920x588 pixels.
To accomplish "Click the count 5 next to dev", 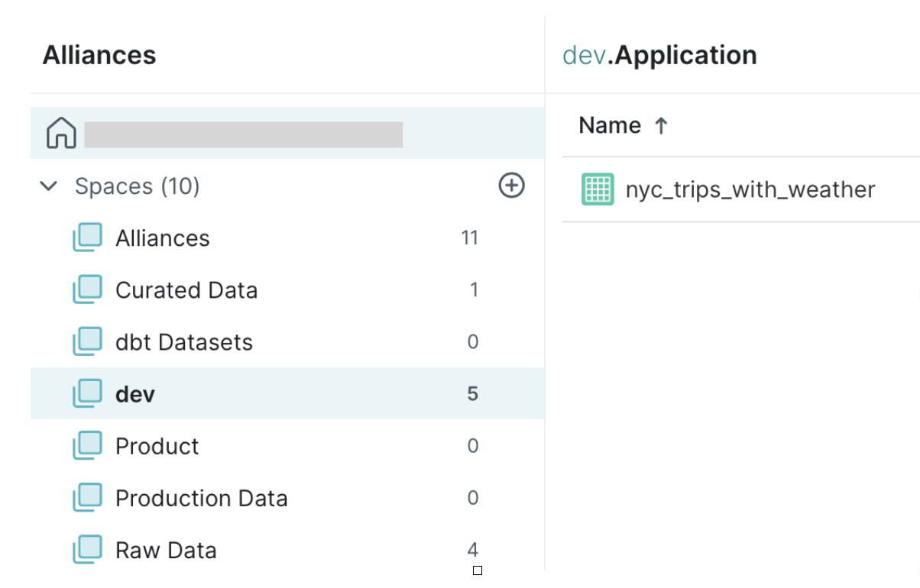I will [473, 393].
